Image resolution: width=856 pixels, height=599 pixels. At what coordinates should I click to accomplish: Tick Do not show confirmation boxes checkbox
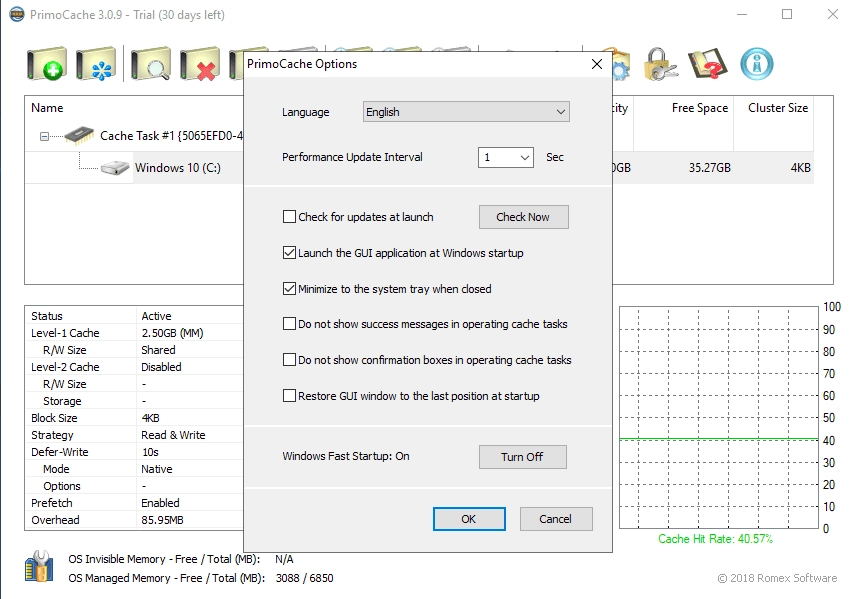(289, 360)
